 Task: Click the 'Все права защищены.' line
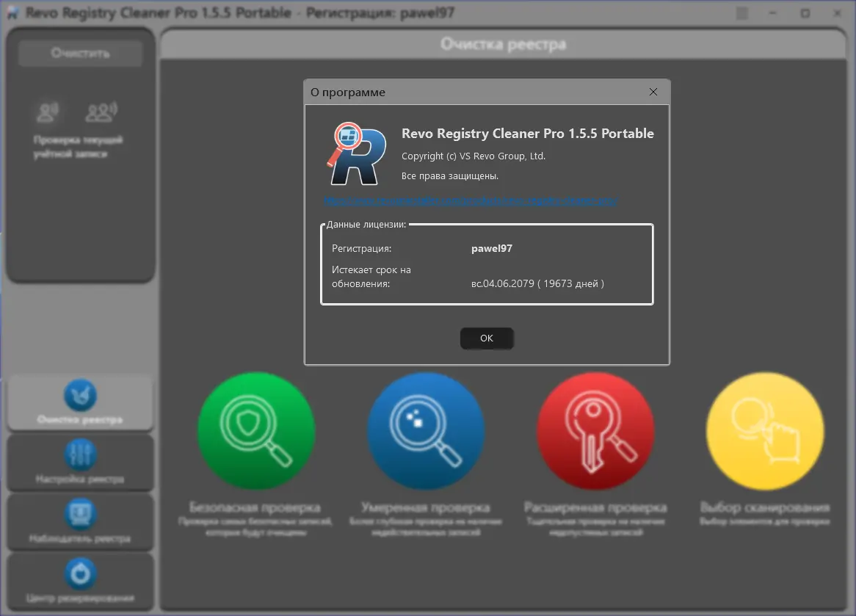(x=450, y=176)
